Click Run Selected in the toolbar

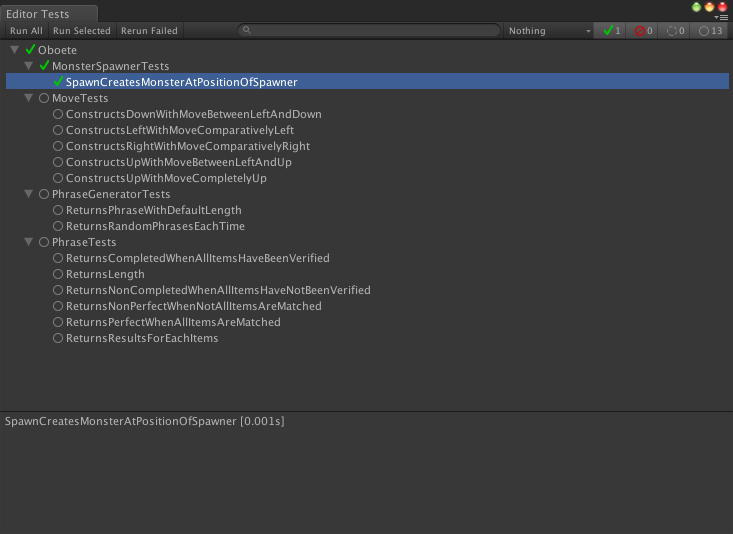[82, 31]
